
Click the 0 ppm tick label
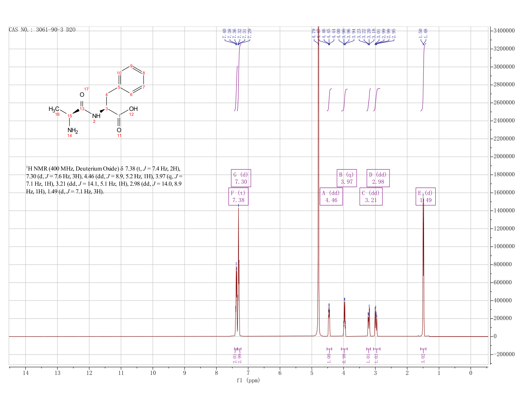coord(471,373)
